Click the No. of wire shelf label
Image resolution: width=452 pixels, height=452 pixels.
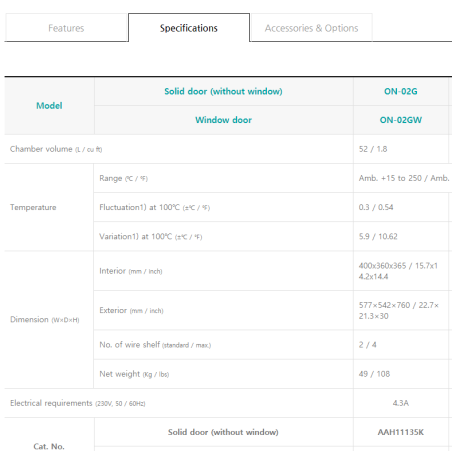155,345
